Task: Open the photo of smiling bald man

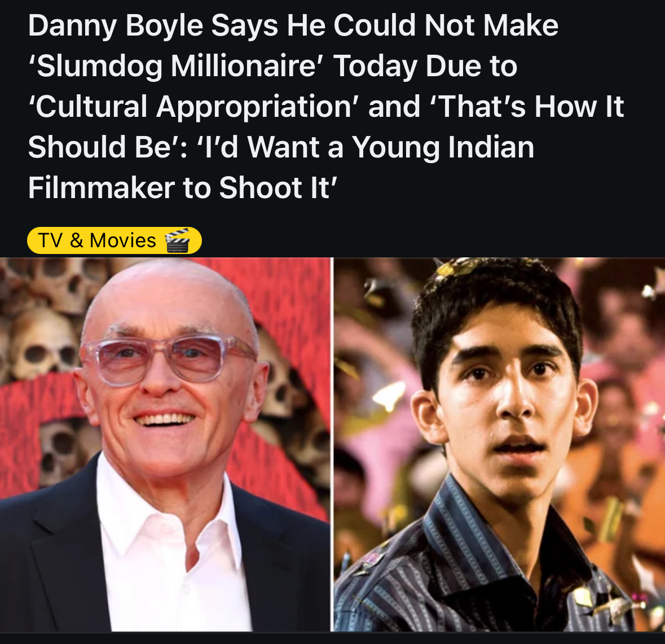Action: click(x=165, y=444)
